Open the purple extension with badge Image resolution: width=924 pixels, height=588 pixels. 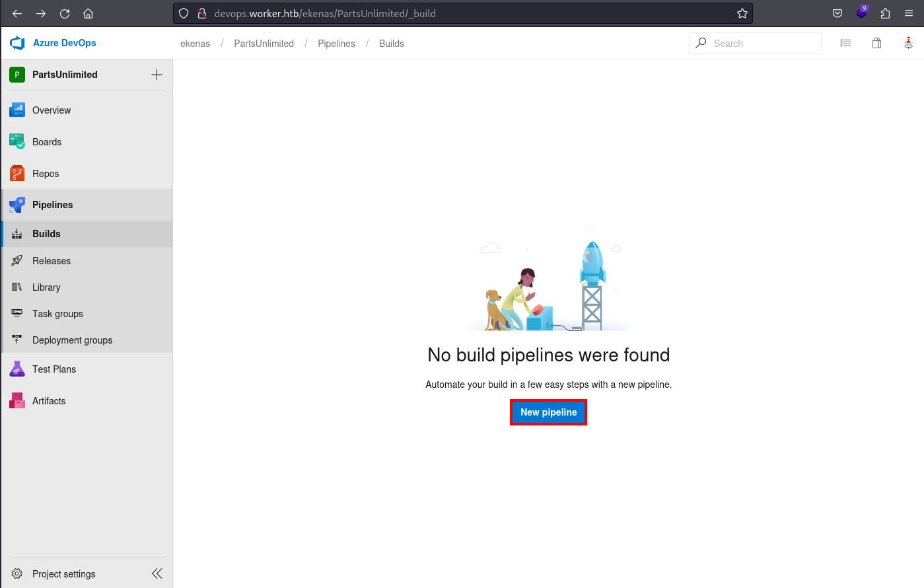862,13
